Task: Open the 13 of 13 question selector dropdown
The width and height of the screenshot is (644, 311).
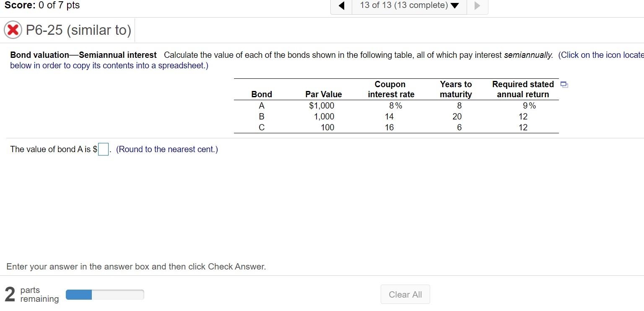Action: [405, 5]
